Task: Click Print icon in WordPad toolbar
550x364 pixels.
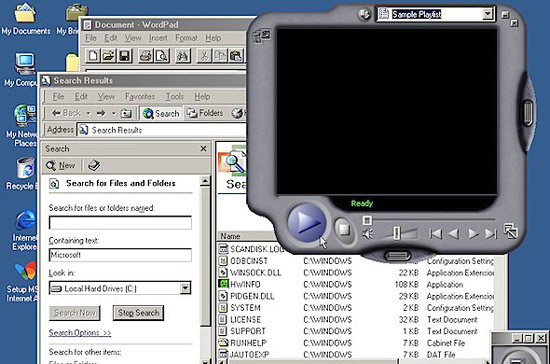Action: pyautogui.click(x=146, y=56)
